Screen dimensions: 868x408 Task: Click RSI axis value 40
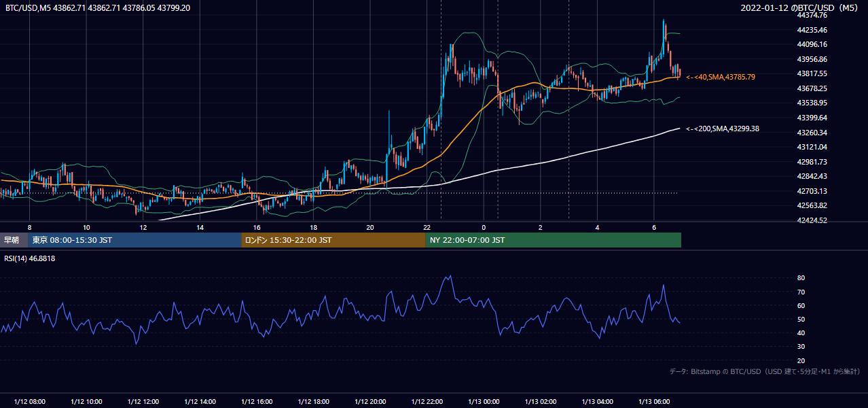pyautogui.click(x=801, y=333)
